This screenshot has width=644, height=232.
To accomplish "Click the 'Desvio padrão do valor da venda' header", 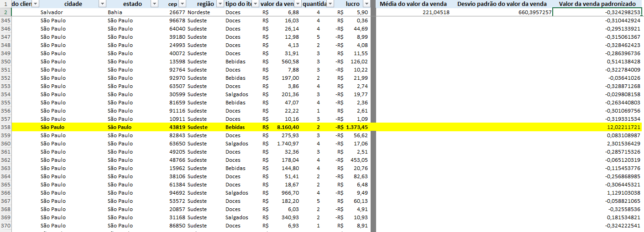I will pyautogui.click(x=502, y=4).
